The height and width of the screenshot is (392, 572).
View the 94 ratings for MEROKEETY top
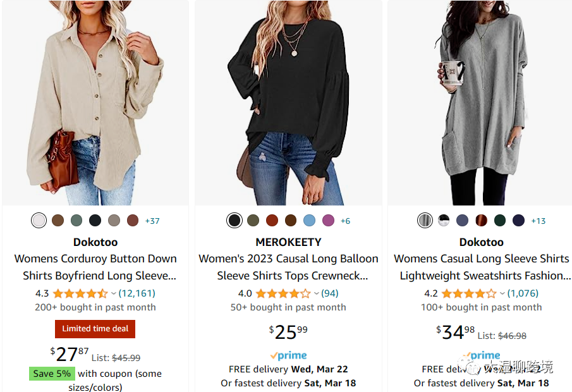330,293
